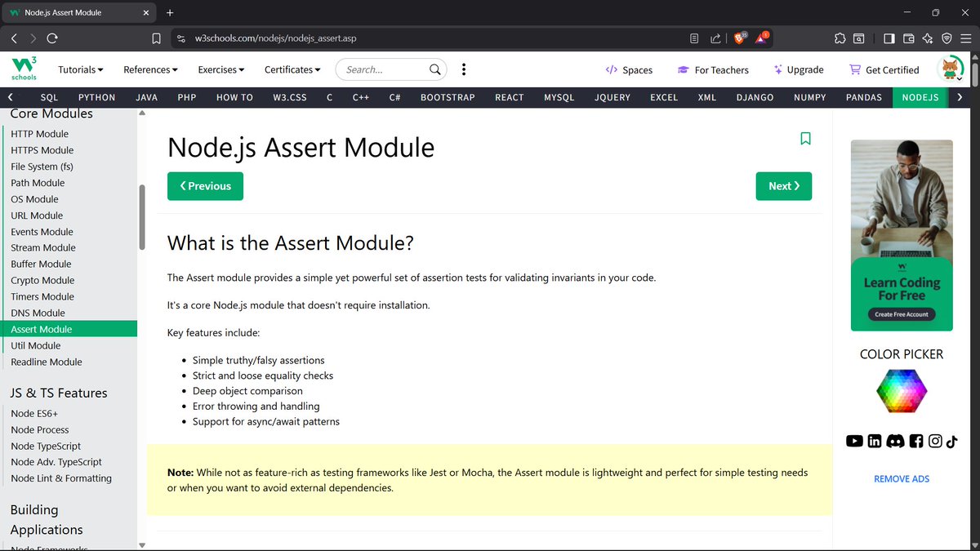The image size is (980, 551).
Task: Click the browser address bar URL
Action: point(276,38)
